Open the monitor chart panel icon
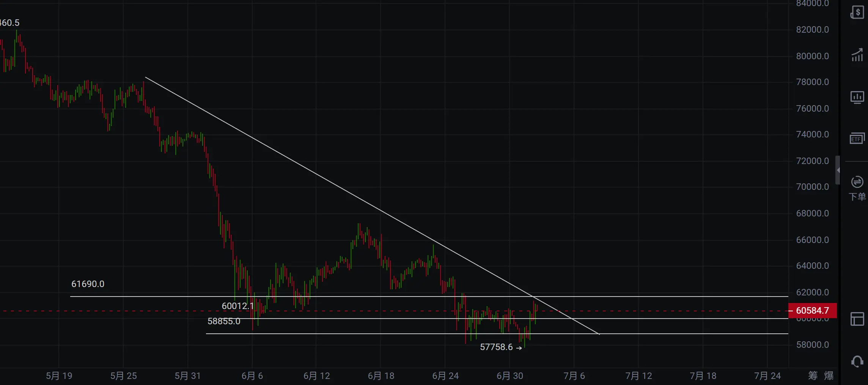This screenshot has height=385, width=868. 857,98
